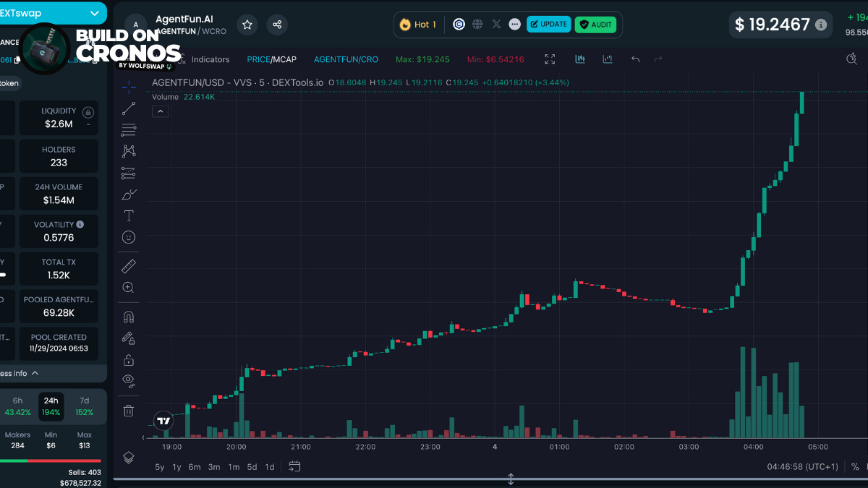Select the trend line drawing tool
Screen dimensions: 868x488
click(129, 109)
